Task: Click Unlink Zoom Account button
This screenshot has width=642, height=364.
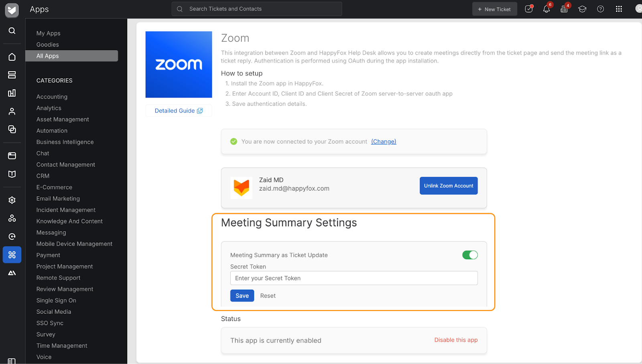Action: (449, 186)
